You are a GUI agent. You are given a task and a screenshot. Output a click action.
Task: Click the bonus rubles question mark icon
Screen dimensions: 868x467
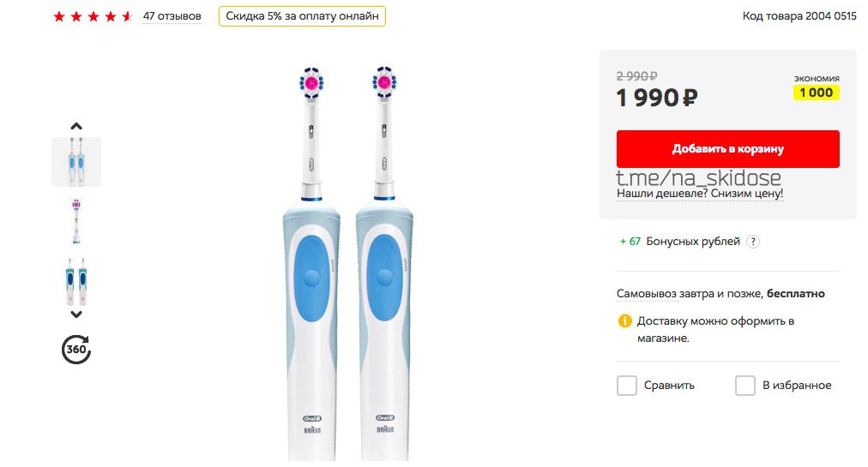pos(753,242)
